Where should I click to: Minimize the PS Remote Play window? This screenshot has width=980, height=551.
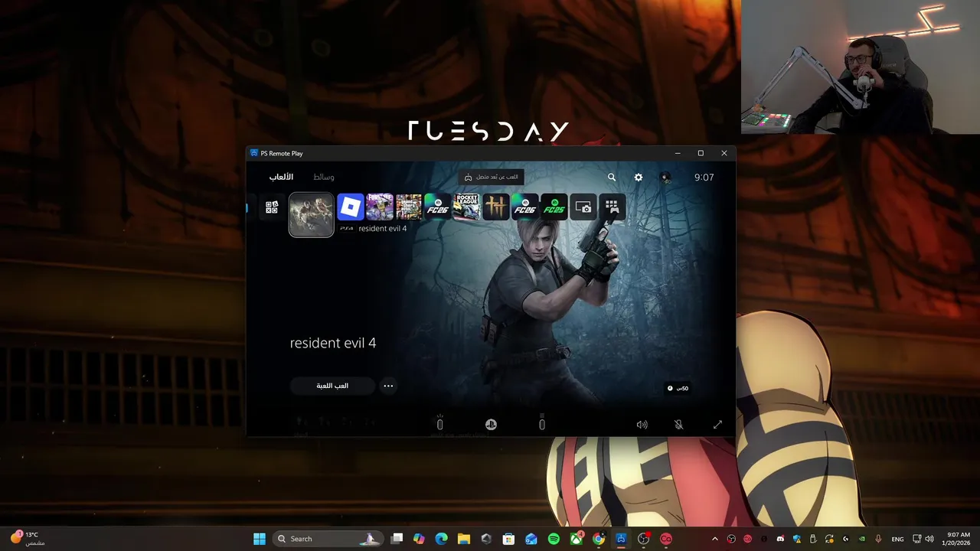coord(677,153)
